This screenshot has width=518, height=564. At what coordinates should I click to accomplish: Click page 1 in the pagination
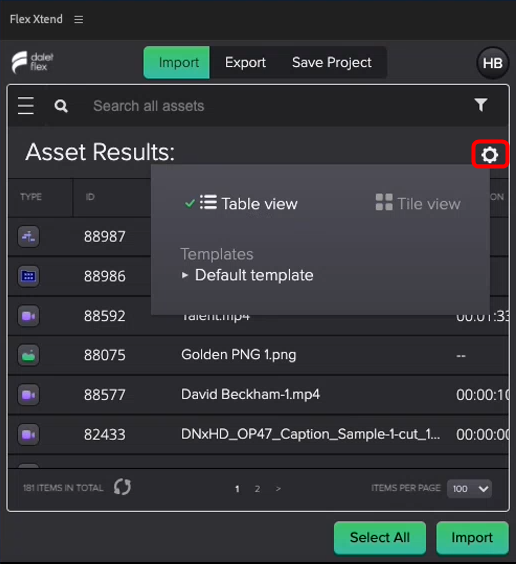tap(237, 489)
